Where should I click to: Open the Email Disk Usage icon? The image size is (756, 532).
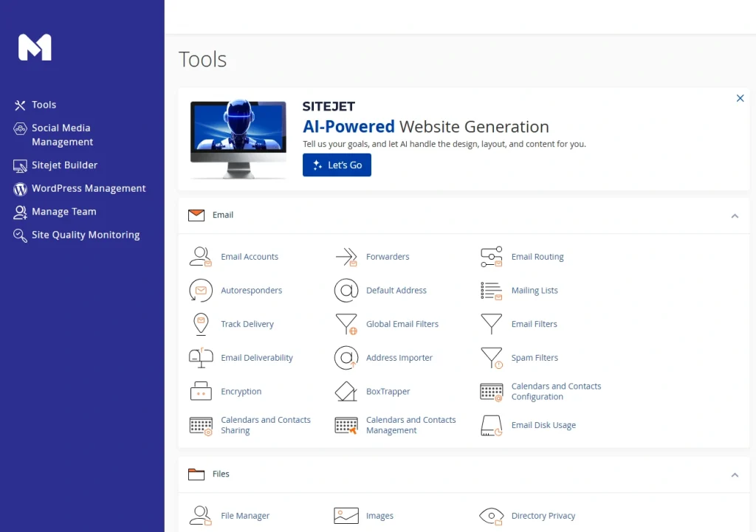[x=491, y=426]
